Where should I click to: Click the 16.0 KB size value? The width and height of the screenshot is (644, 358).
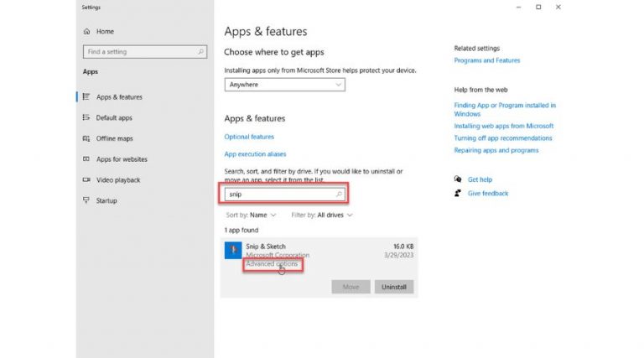[x=403, y=246]
